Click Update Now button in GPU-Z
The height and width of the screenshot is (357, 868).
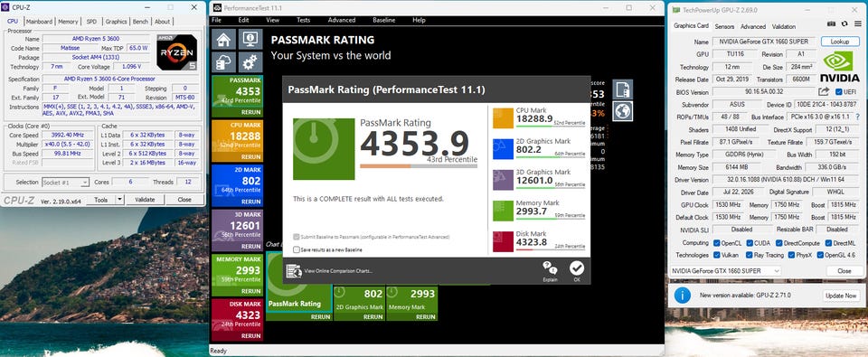point(841,296)
